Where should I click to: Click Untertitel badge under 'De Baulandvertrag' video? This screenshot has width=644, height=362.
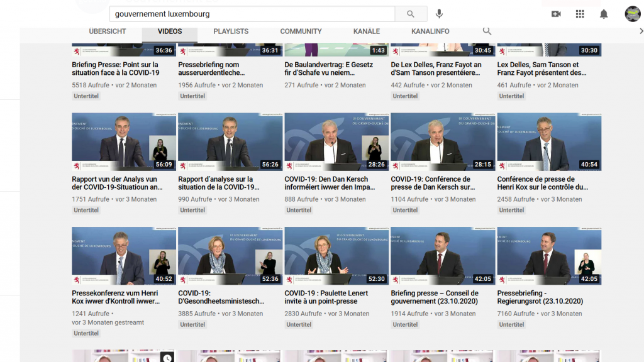[299, 96]
